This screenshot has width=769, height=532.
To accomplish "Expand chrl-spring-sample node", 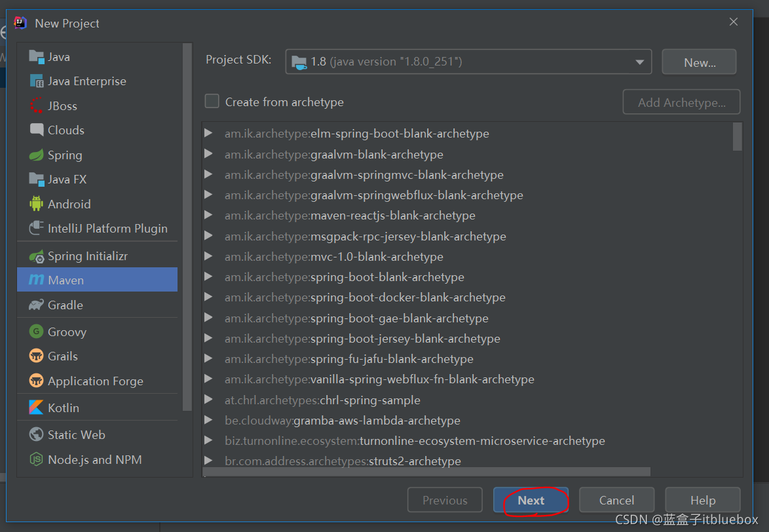I will [x=208, y=400].
